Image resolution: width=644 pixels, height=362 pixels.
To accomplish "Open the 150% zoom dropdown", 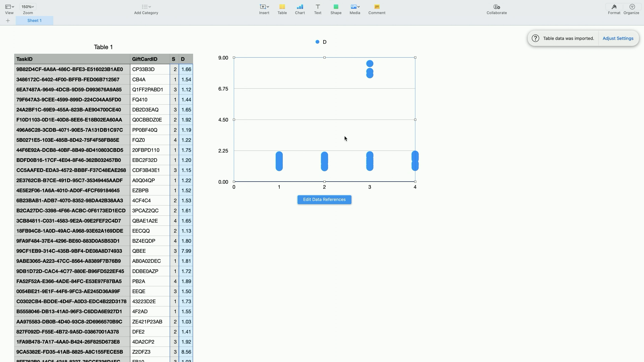I will tap(28, 7).
